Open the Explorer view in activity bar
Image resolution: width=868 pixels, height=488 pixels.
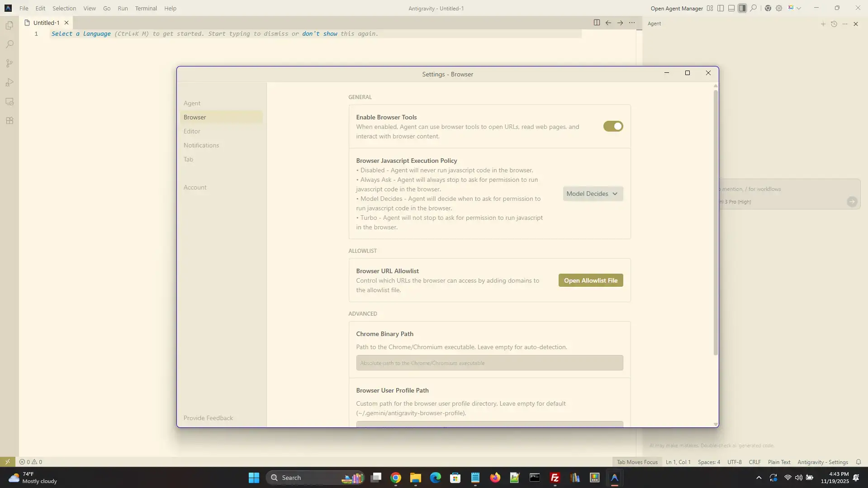[9, 26]
